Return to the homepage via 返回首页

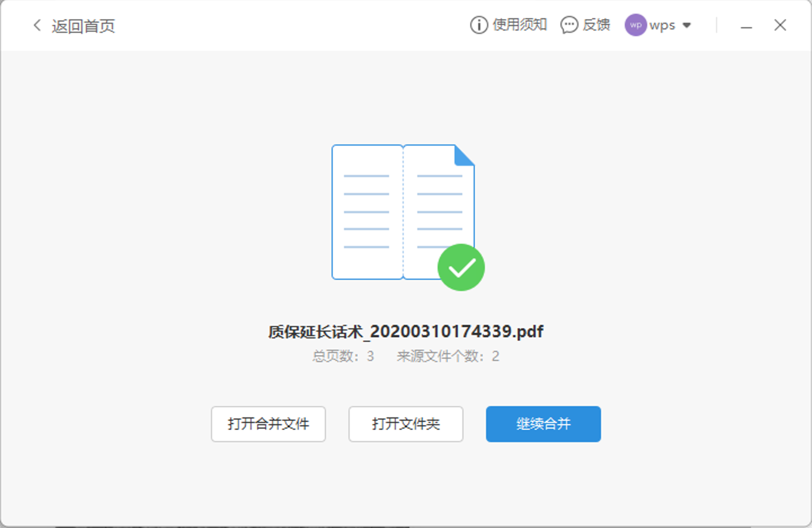pos(83,26)
